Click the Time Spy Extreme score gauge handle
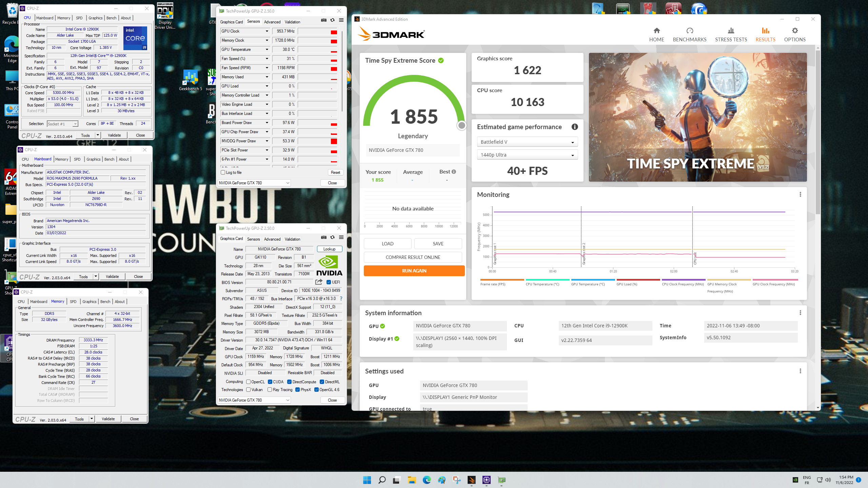This screenshot has width=868, height=488. click(461, 125)
